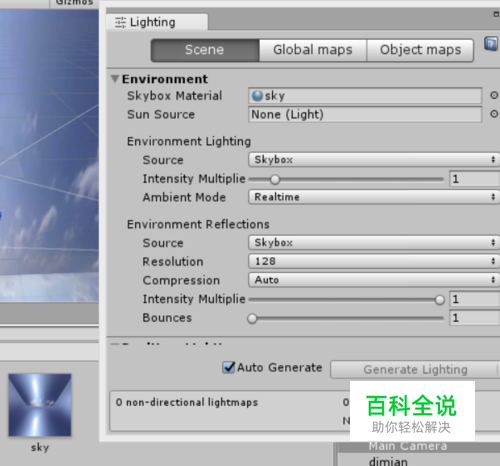Click the reflections Intensity Multiplier slider handle
This screenshot has height=466, width=500.
[440, 300]
